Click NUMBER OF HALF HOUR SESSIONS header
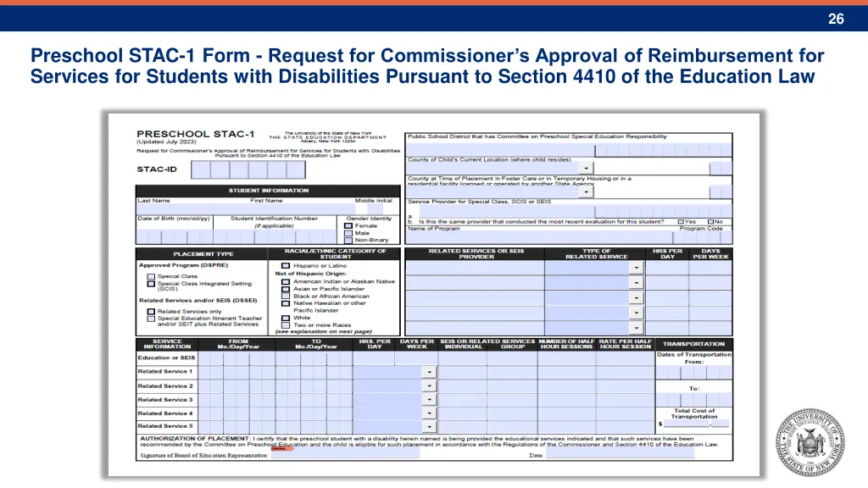868x488 pixels. tap(566, 344)
